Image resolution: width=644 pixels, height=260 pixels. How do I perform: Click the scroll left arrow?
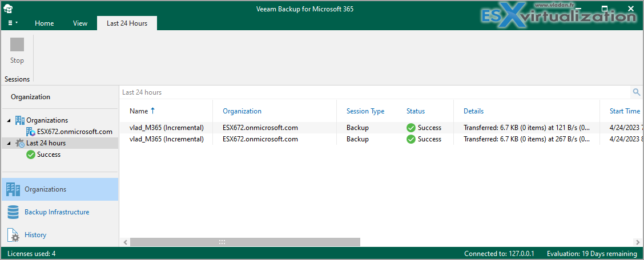[x=125, y=242]
